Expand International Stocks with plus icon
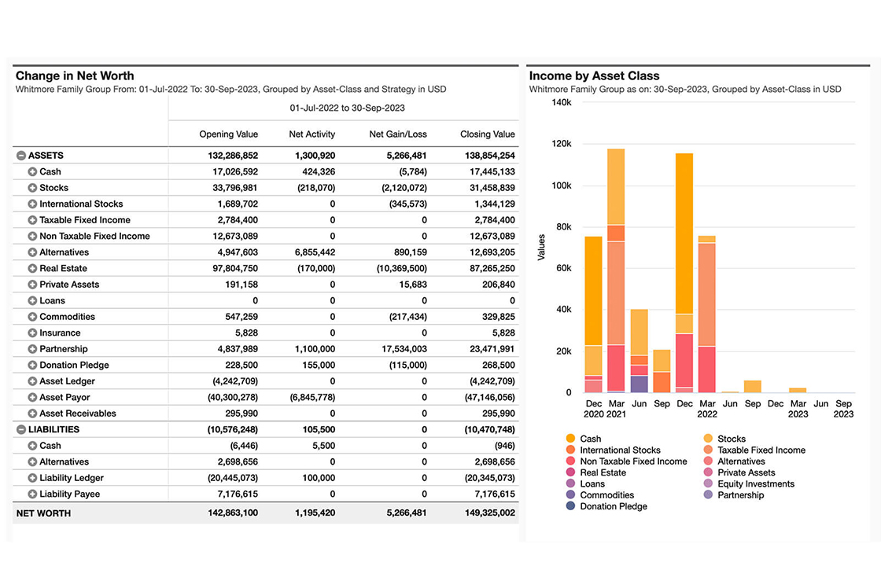Screen dimensions: 881x588 (32, 204)
